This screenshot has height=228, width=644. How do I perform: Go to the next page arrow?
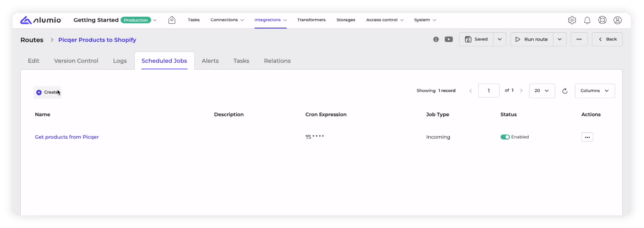521,91
